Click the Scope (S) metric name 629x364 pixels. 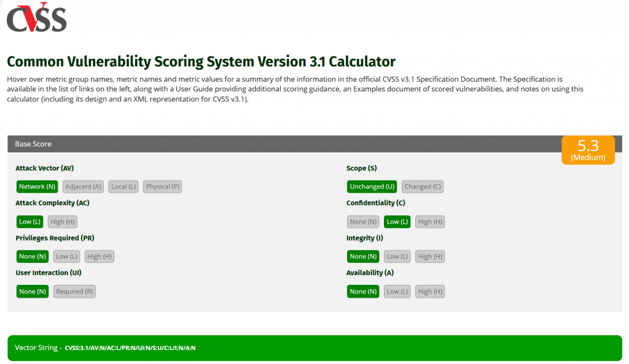(361, 168)
